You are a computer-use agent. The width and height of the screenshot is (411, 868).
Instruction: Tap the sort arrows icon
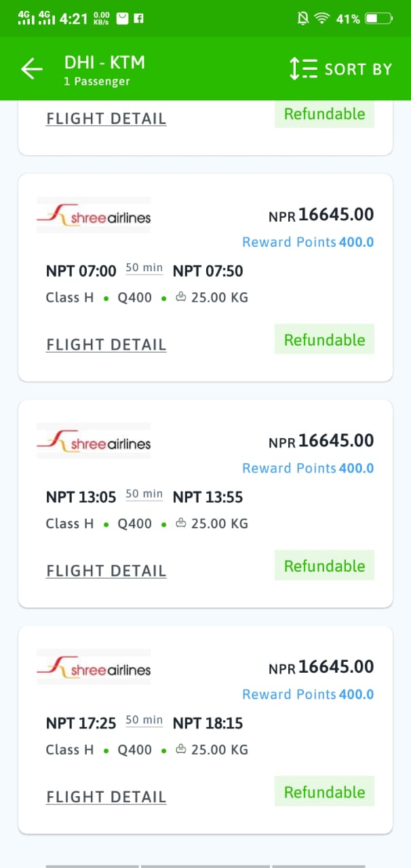point(303,68)
